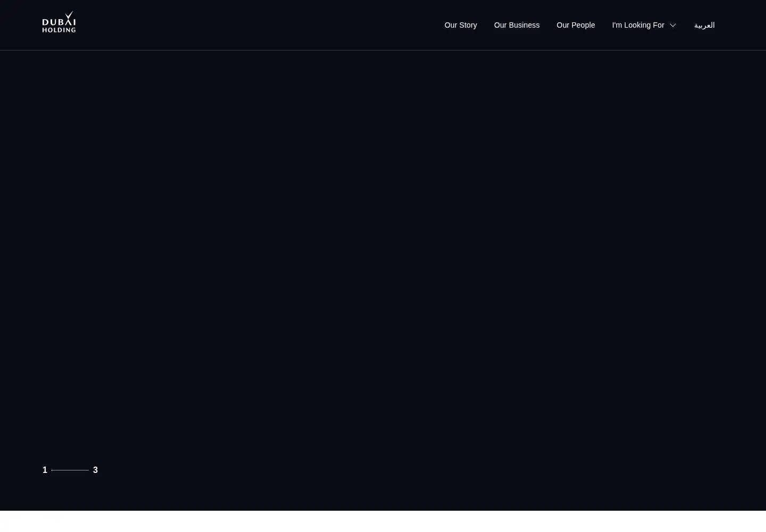This screenshot has height=532, width=766.
Task: Select slide number 1 indicator
Action: (x=45, y=470)
